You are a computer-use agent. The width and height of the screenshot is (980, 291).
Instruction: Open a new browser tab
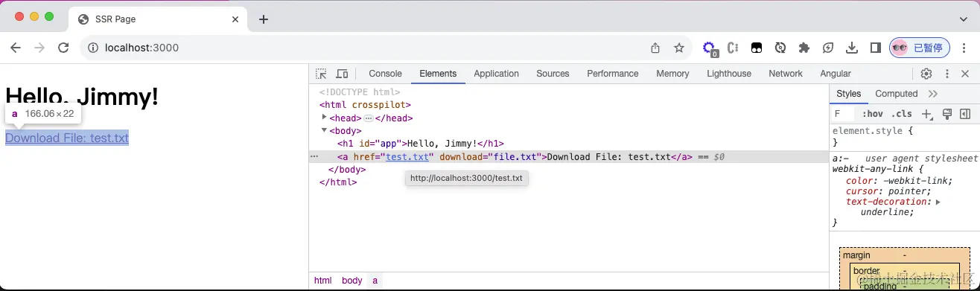point(263,19)
